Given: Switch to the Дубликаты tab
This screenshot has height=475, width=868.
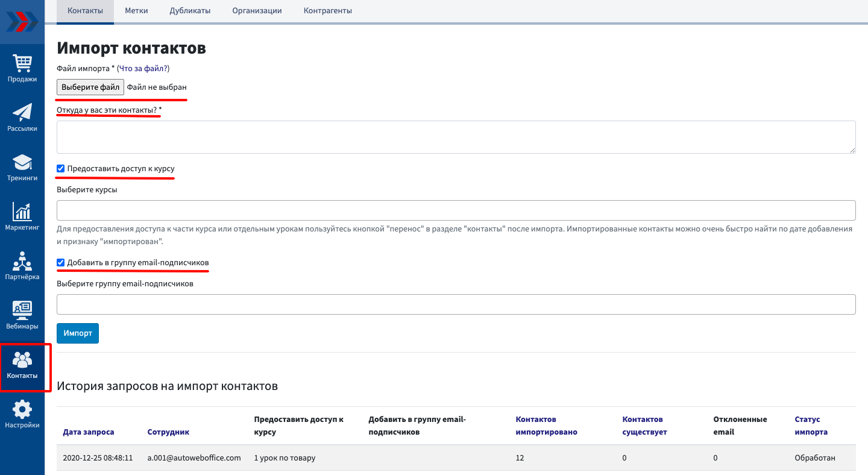Looking at the screenshot, I should pos(190,11).
